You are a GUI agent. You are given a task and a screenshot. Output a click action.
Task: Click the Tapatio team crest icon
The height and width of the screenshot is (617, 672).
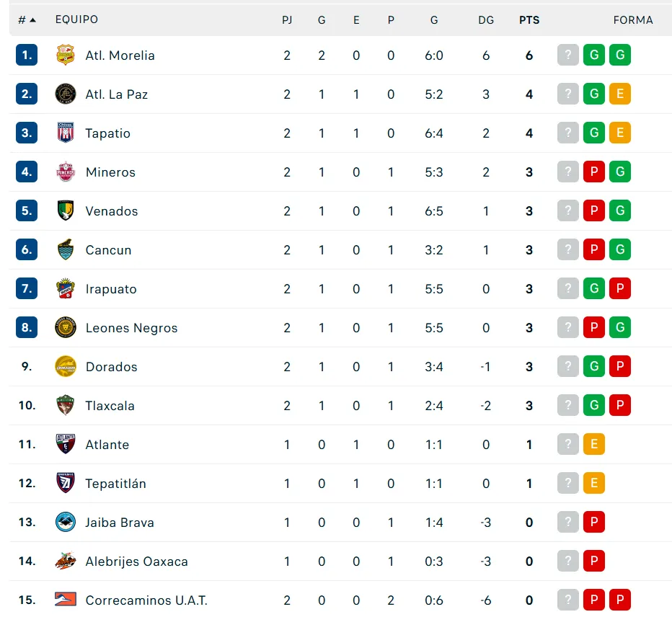(66, 133)
